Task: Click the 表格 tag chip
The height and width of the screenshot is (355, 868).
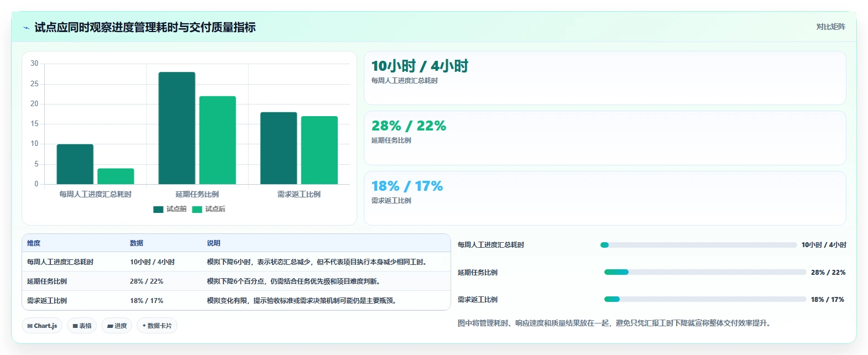Action: tap(82, 326)
